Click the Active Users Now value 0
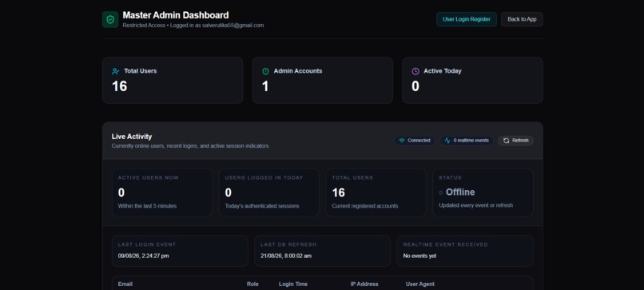Image resolution: width=644 pixels, height=290 pixels. point(121,193)
